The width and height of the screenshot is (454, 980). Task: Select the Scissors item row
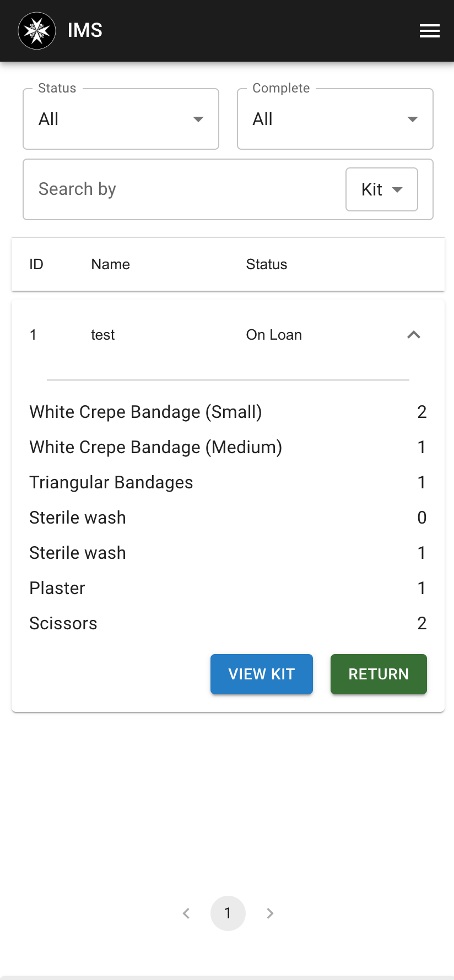point(228,623)
